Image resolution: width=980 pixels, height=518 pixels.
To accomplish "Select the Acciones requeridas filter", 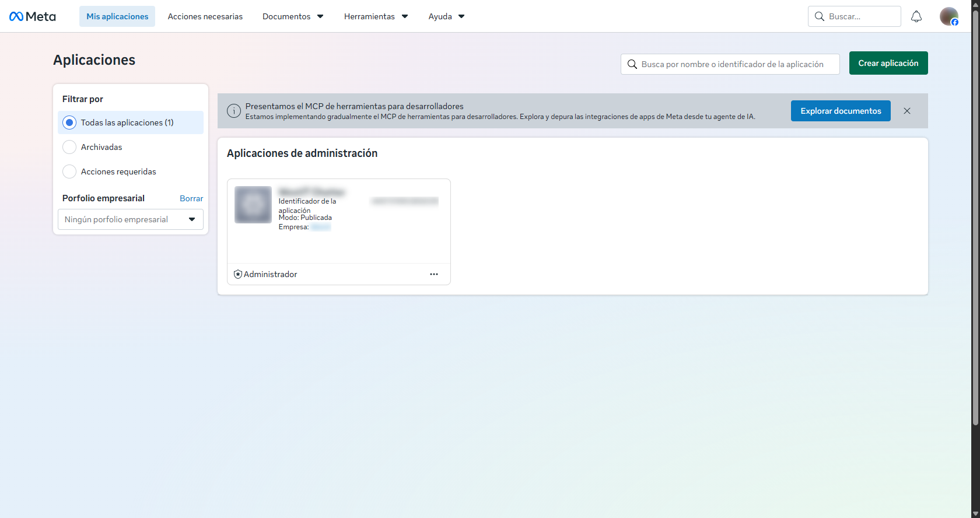I will point(131,171).
